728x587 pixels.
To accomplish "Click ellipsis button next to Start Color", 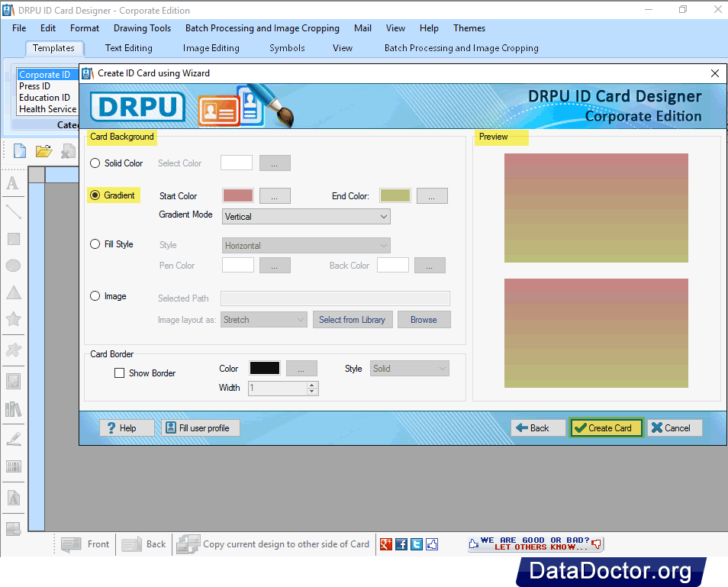I will 275,196.
